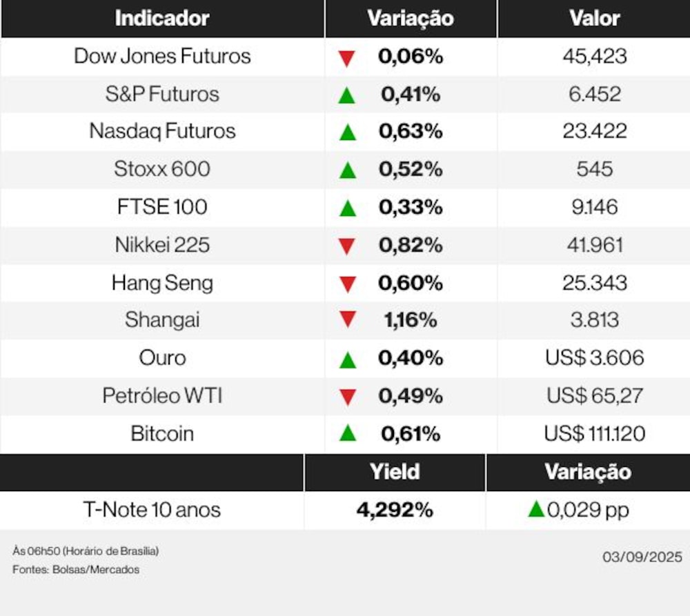Click the Indicador column header
The image size is (690, 616).
pyautogui.click(x=161, y=19)
